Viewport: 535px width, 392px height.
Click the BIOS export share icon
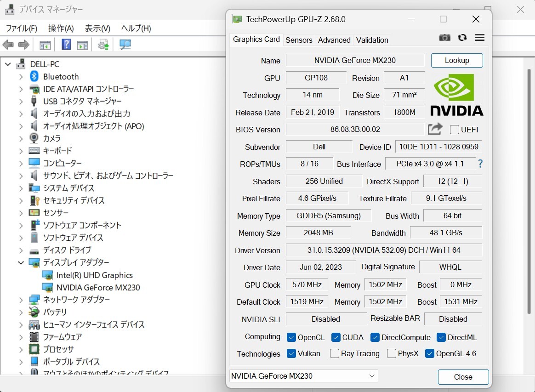pyautogui.click(x=435, y=129)
